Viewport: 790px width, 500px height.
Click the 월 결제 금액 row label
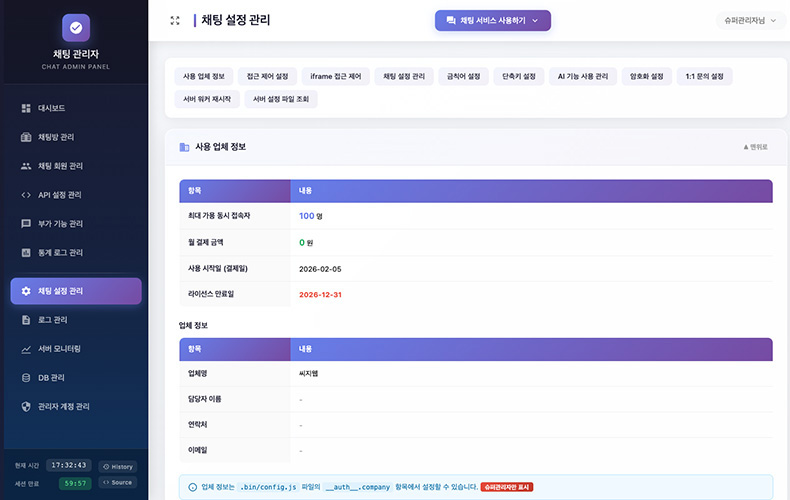pos(206,242)
